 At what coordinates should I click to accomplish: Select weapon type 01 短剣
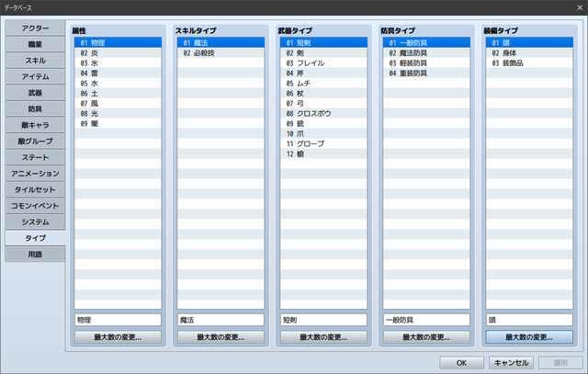pyautogui.click(x=323, y=43)
